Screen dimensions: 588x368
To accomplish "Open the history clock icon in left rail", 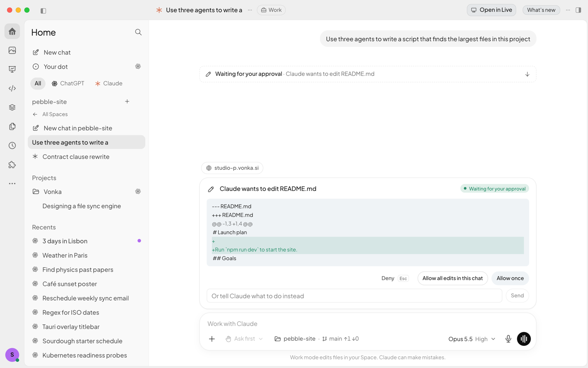I will 12,145.
